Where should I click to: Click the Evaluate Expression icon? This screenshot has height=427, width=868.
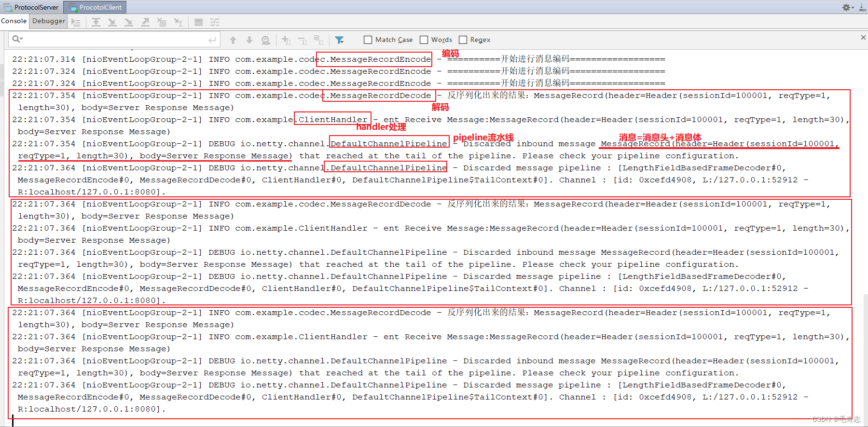[198, 22]
